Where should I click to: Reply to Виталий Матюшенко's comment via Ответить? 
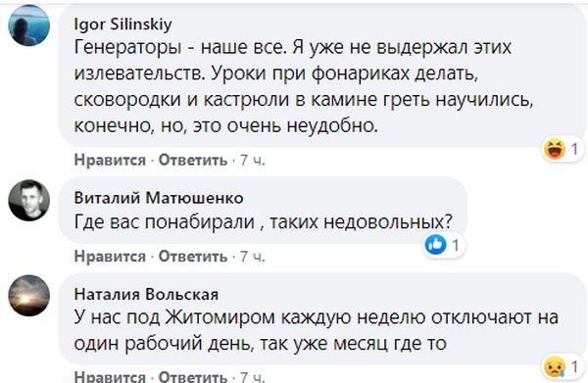coord(193,257)
